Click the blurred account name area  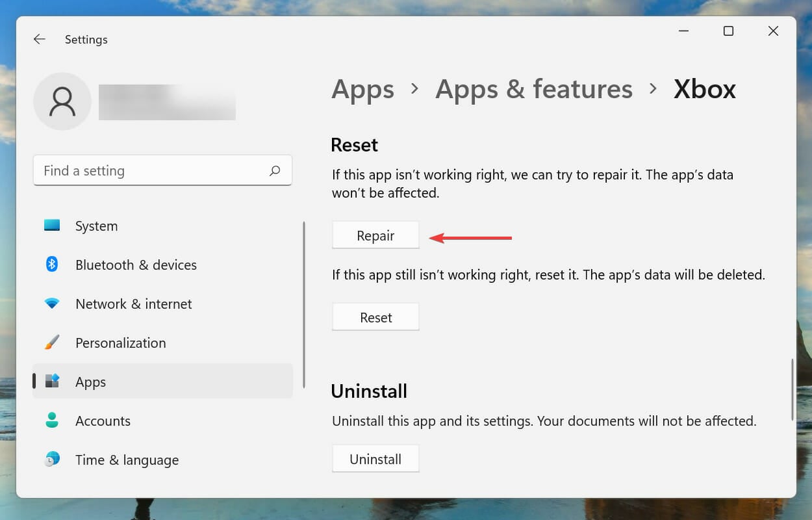click(167, 102)
